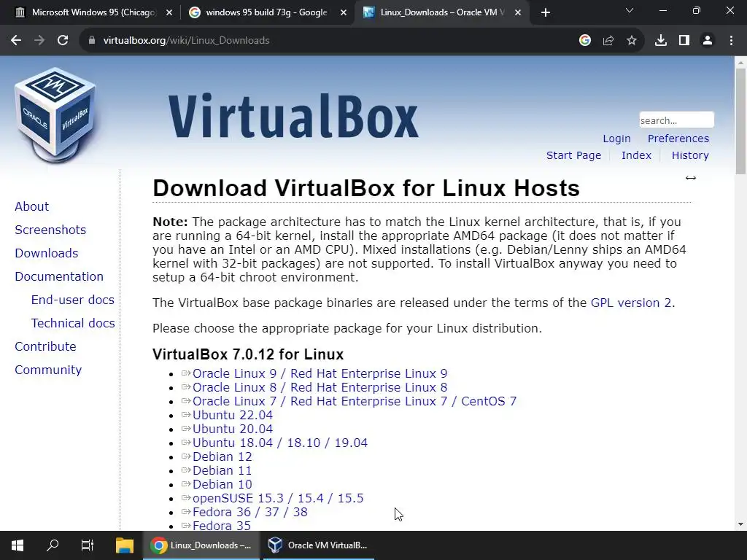Switch to Oracle VM VirtualBox taskbar item
The image size is (747, 560).
[319, 545]
